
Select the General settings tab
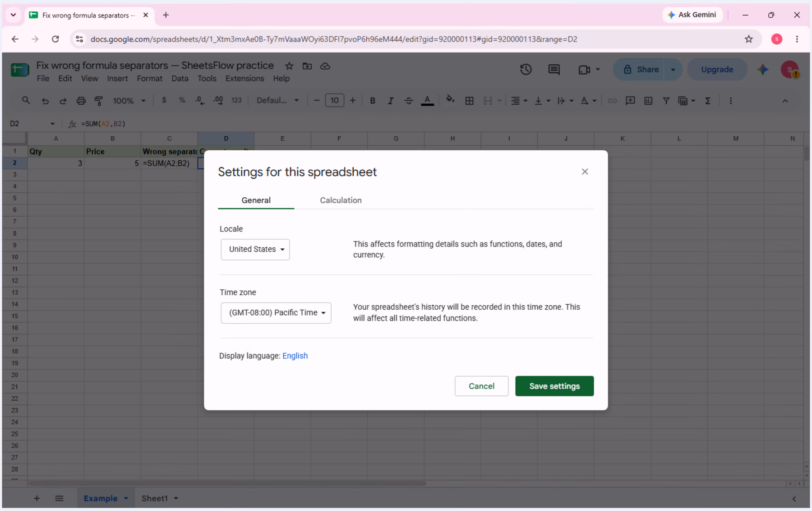tap(256, 200)
